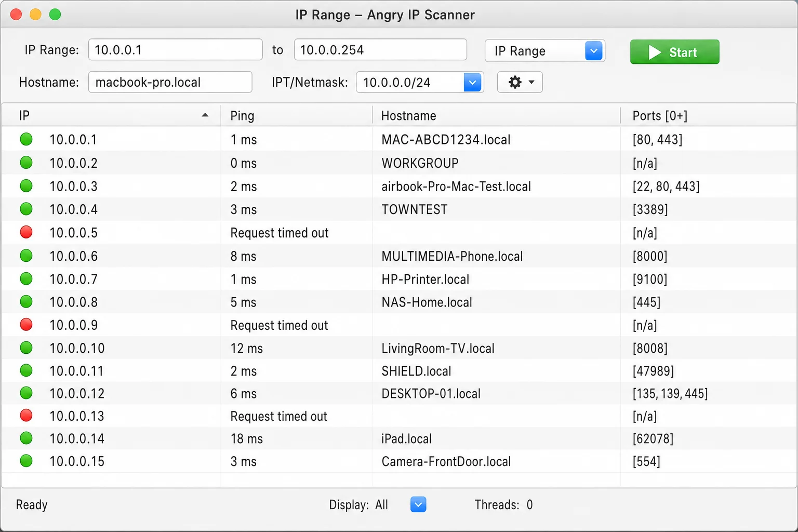Click the green status dot for 10.0.0.1
This screenshot has height=532, width=798.
[x=26, y=139]
